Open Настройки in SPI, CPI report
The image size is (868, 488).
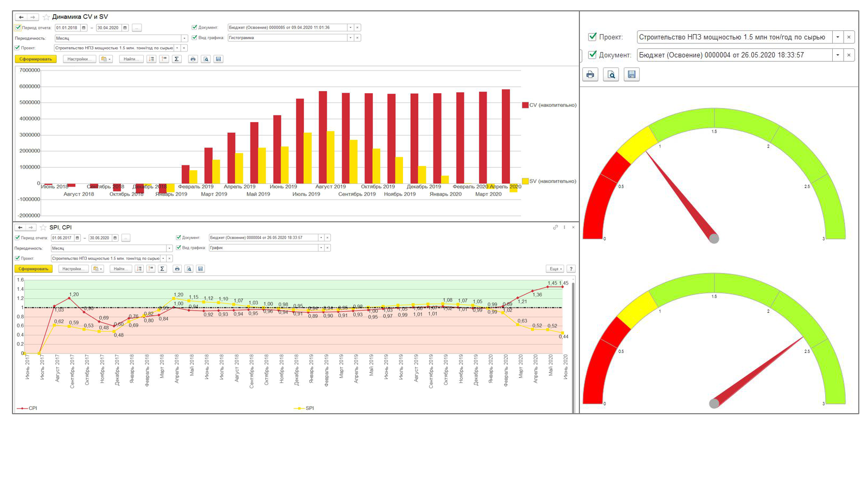point(73,269)
